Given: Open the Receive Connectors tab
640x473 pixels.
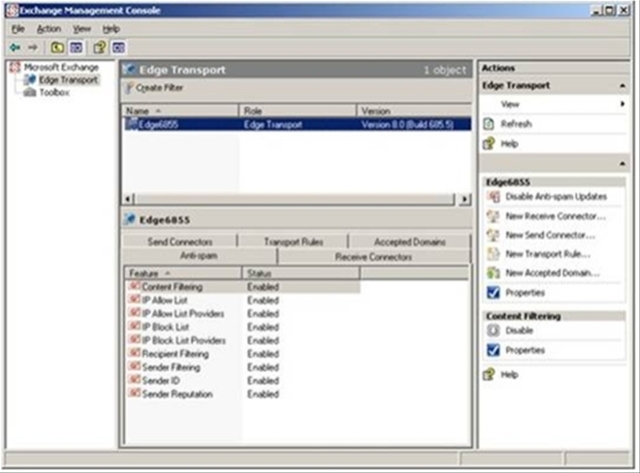Looking at the screenshot, I should tap(374, 257).
